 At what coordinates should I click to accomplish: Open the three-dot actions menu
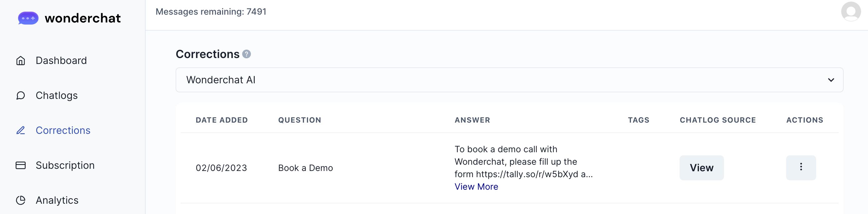[x=801, y=168]
